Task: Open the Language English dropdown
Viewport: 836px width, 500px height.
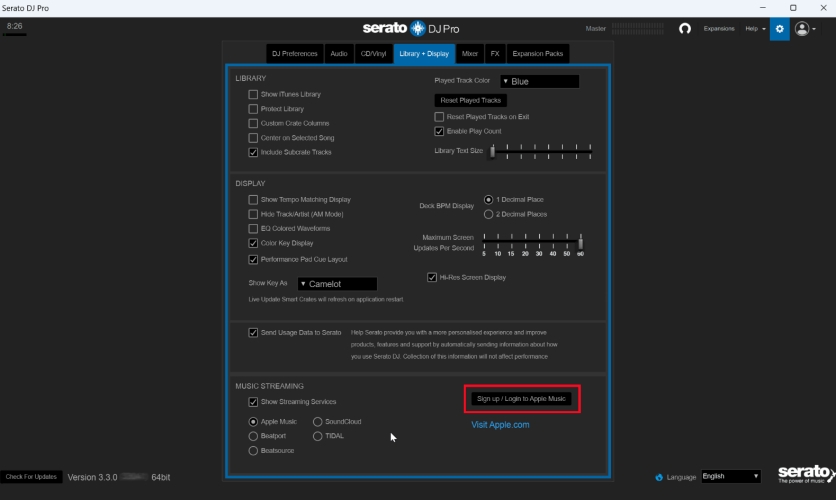Action: point(730,476)
